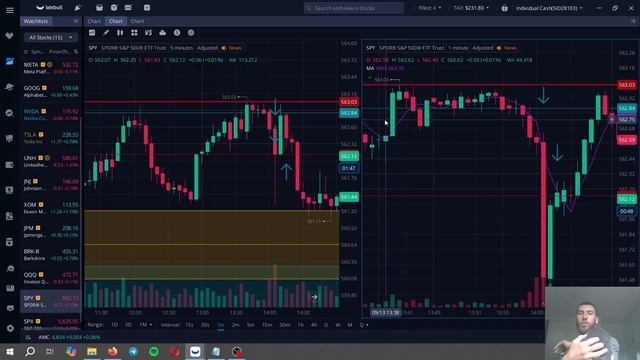Open the chart image toolbar icon
This screenshot has width=640, height=360.
pos(92,33)
